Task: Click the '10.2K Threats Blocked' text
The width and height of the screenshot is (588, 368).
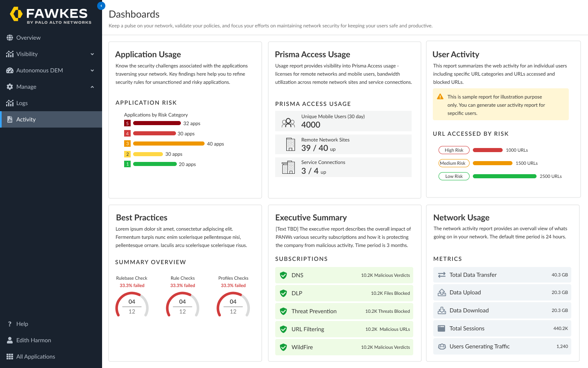Action: (x=388, y=311)
